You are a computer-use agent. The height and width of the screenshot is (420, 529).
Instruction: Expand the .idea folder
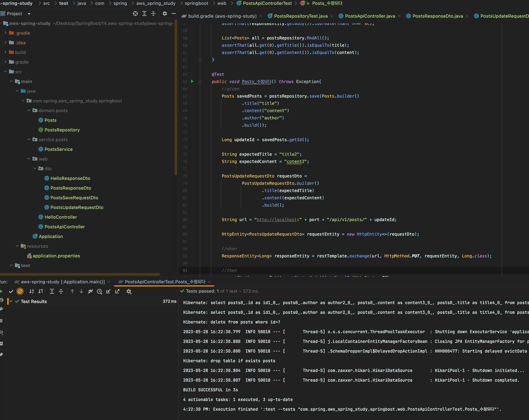(5, 42)
